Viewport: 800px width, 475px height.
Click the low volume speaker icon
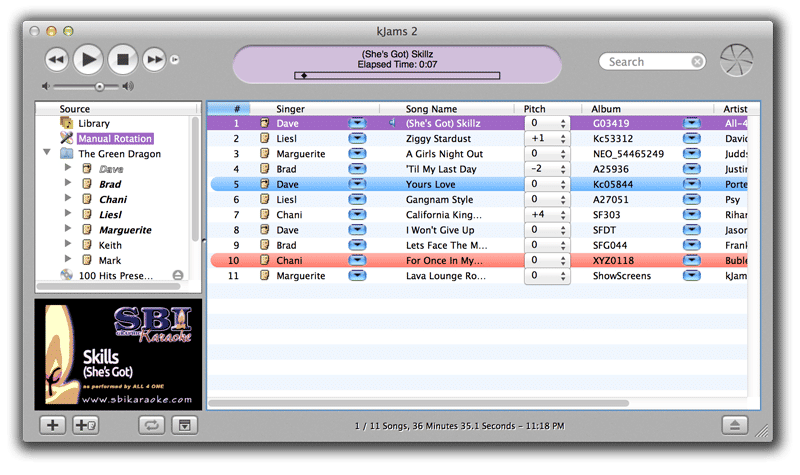click(x=46, y=86)
